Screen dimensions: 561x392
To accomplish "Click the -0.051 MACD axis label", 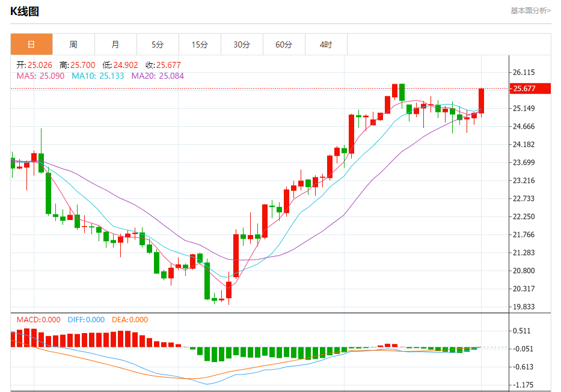I will tap(523, 349).
